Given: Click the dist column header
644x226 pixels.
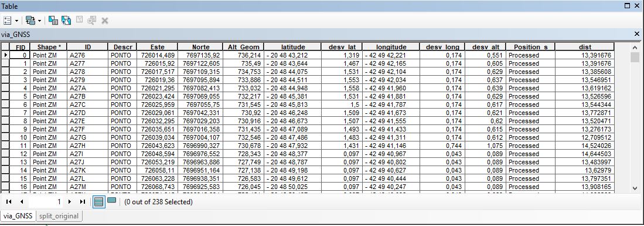Looking at the screenshot, I should [584, 47].
